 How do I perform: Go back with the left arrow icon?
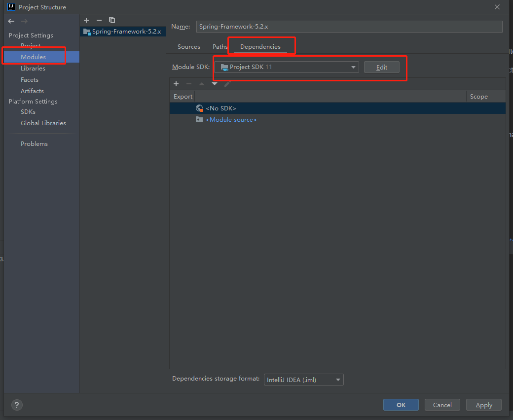pos(11,21)
